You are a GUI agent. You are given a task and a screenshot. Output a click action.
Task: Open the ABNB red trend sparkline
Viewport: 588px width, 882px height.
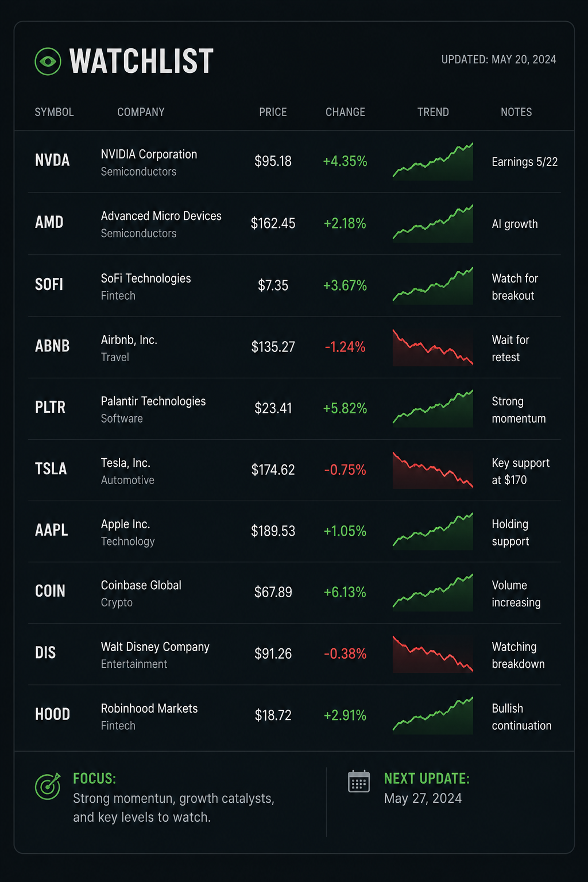coord(433,347)
